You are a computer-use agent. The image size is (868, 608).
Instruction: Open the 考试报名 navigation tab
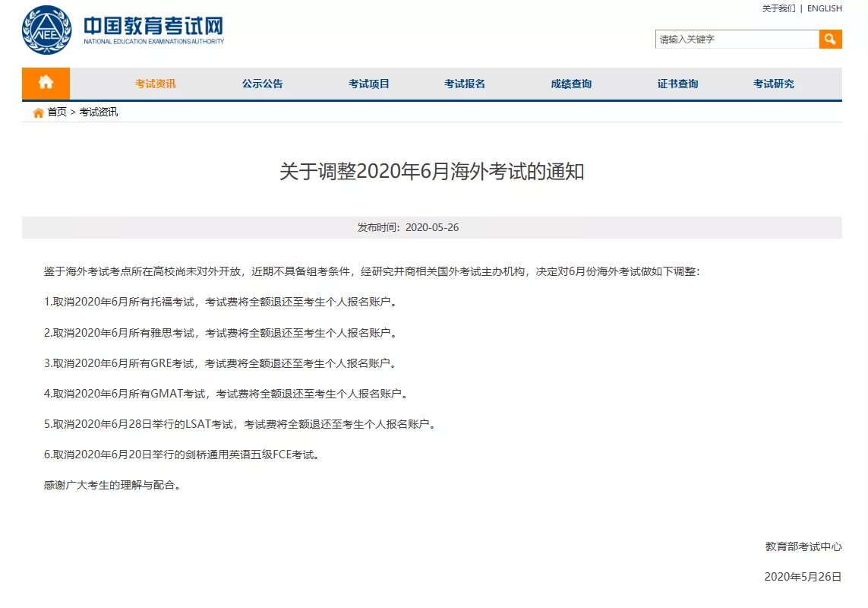tap(465, 84)
